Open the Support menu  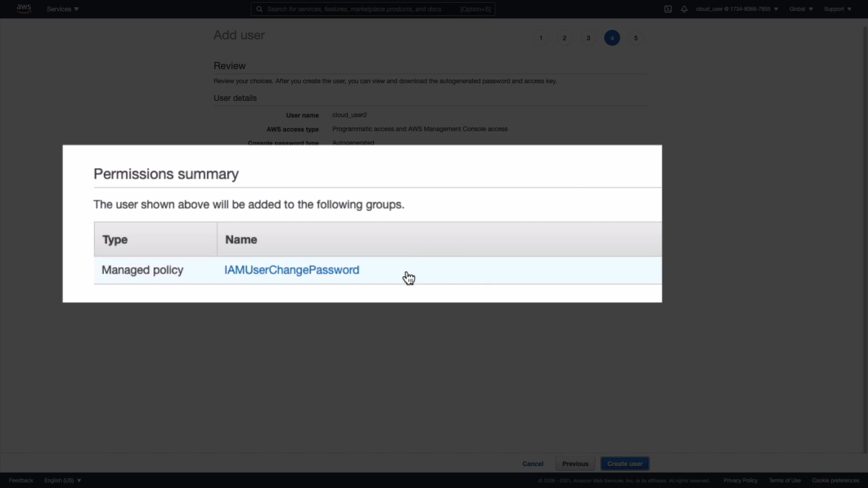click(837, 9)
